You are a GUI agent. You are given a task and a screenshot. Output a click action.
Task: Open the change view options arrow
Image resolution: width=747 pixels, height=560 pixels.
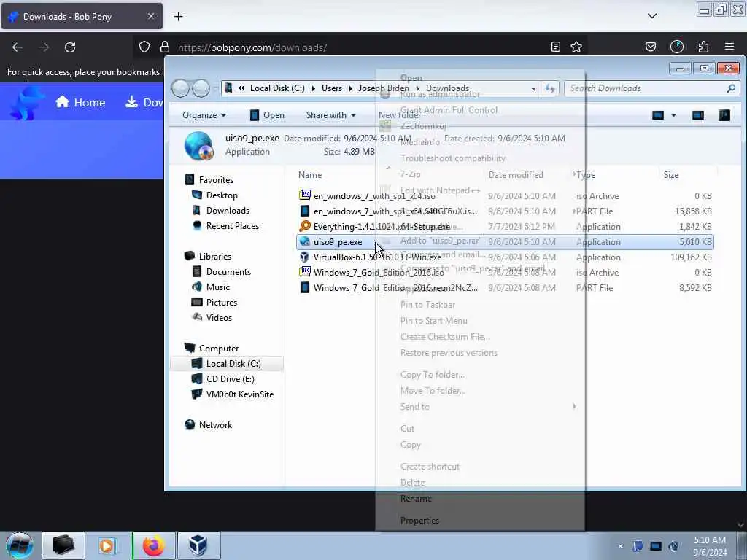point(673,115)
